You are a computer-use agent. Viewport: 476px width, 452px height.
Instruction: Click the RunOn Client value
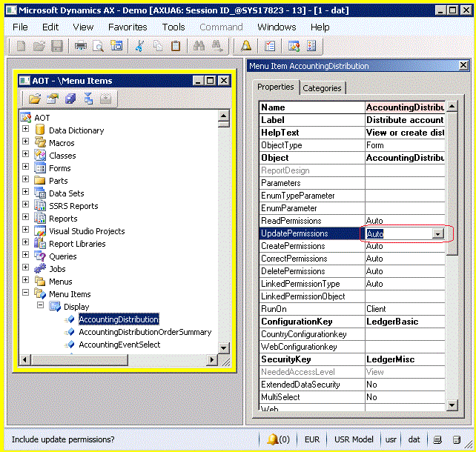click(x=405, y=309)
